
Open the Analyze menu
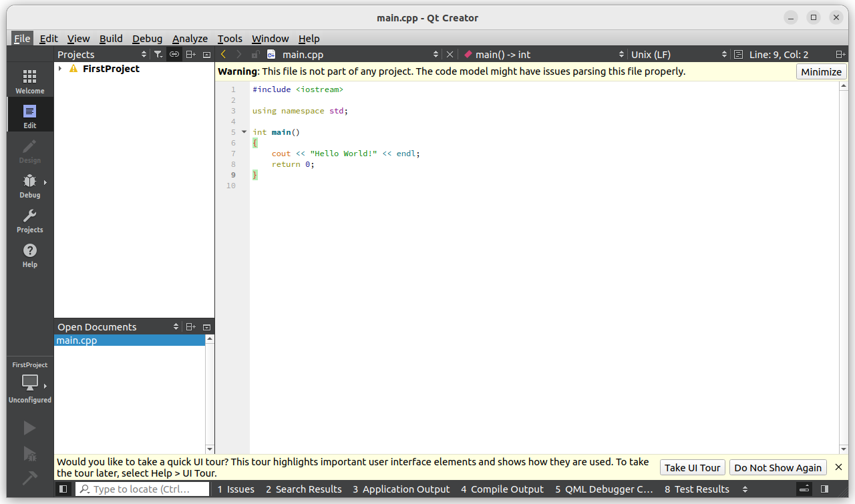point(190,38)
